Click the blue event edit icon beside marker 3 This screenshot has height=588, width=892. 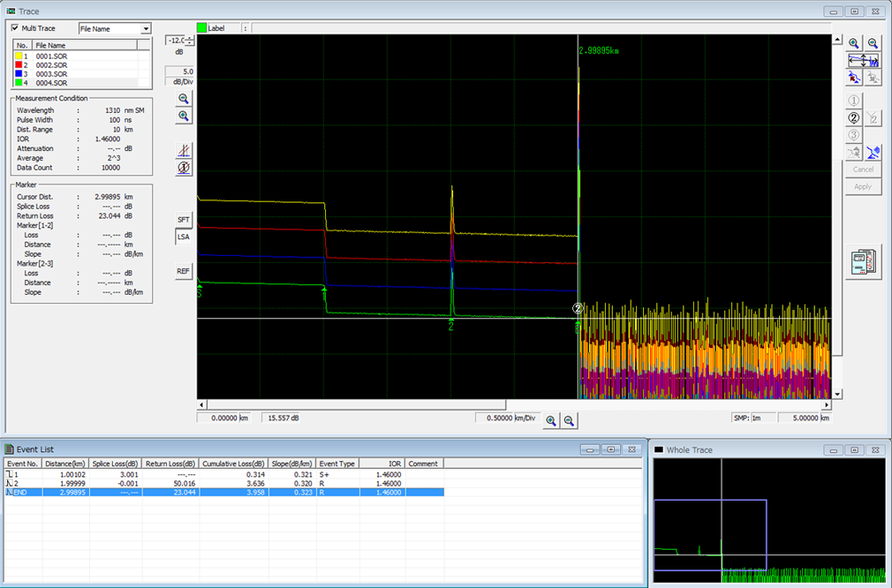873,152
